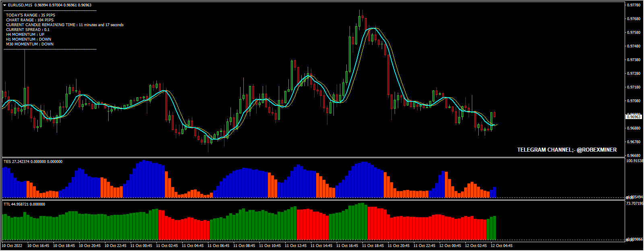Open the chart menu triangle beside EURUSD,M15
The width and height of the screenshot is (644, 251).
[5, 5]
